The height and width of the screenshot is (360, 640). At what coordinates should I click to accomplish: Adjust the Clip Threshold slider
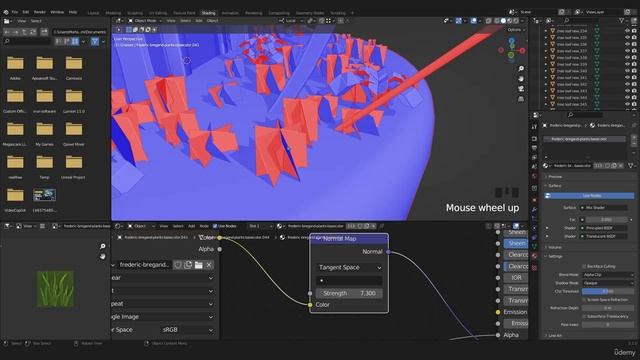click(x=608, y=291)
